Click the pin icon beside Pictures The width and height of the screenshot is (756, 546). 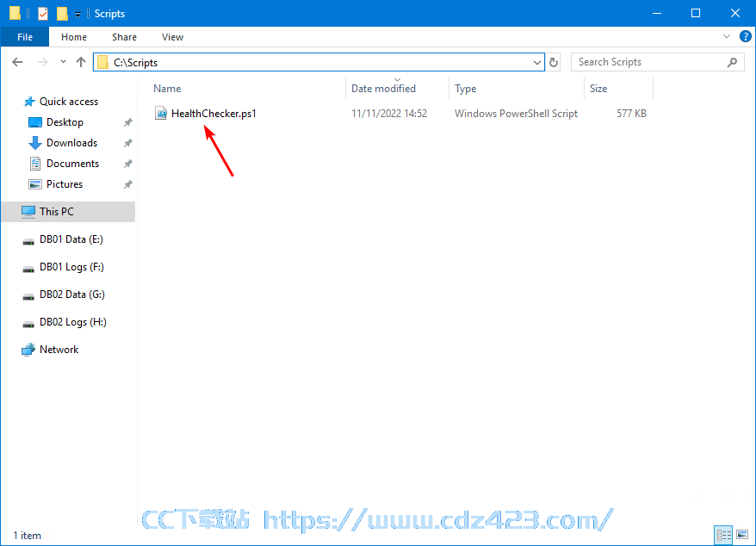click(127, 185)
